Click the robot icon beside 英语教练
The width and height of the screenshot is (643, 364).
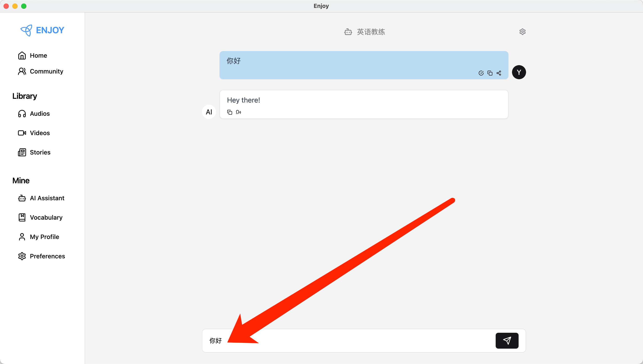coord(348,32)
